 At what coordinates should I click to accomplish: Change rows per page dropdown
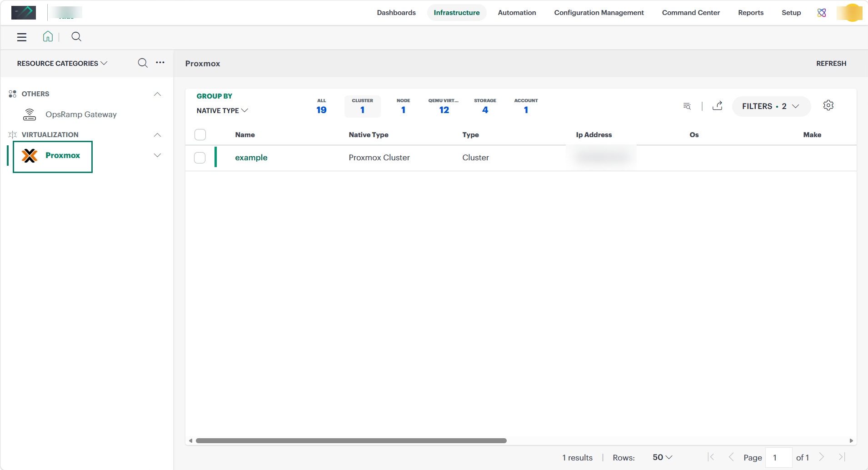click(x=663, y=457)
